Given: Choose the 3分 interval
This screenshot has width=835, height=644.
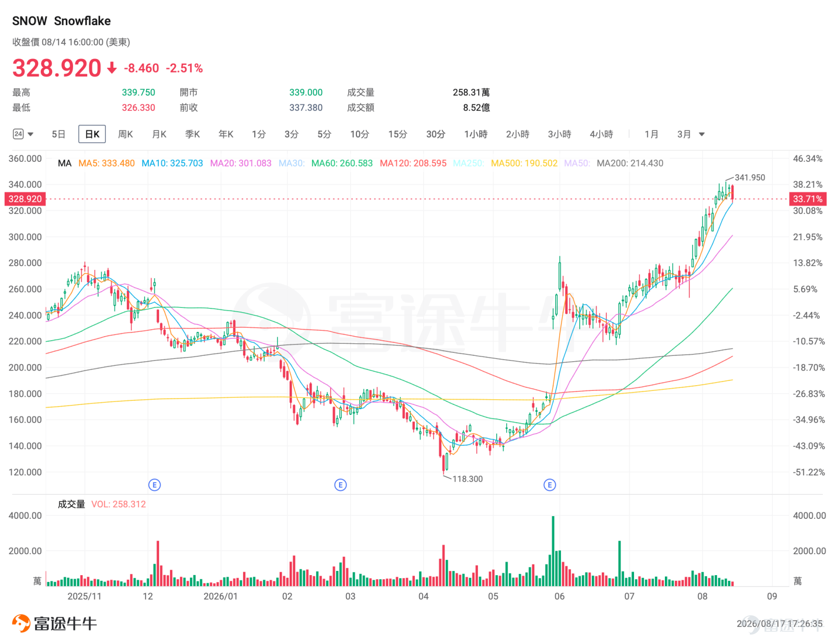Looking at the screenshot, I should (x=291, y=134).
